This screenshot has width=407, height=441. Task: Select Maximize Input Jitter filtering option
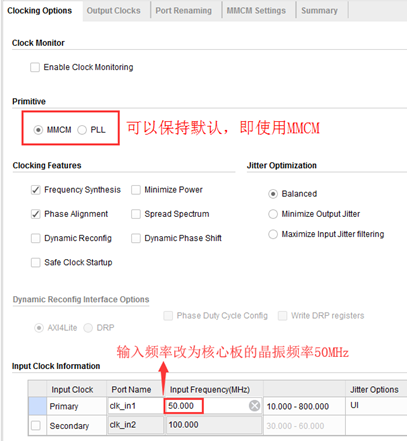tap(273, 234)
